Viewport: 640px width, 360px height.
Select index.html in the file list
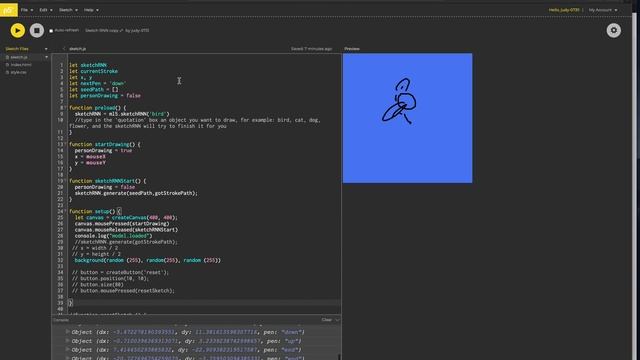[21, 64]
